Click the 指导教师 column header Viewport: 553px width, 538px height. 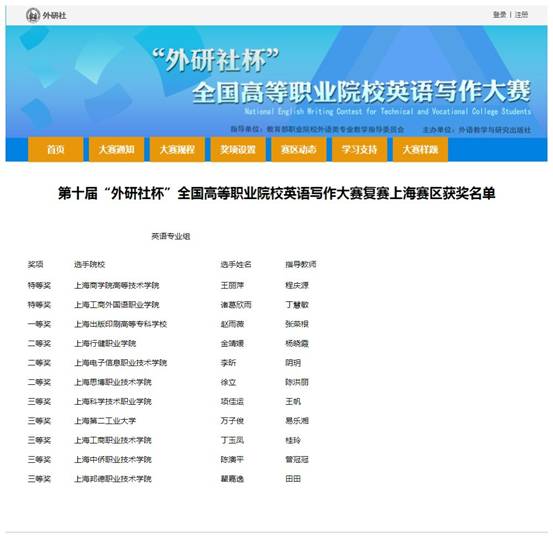pos(301,264)
